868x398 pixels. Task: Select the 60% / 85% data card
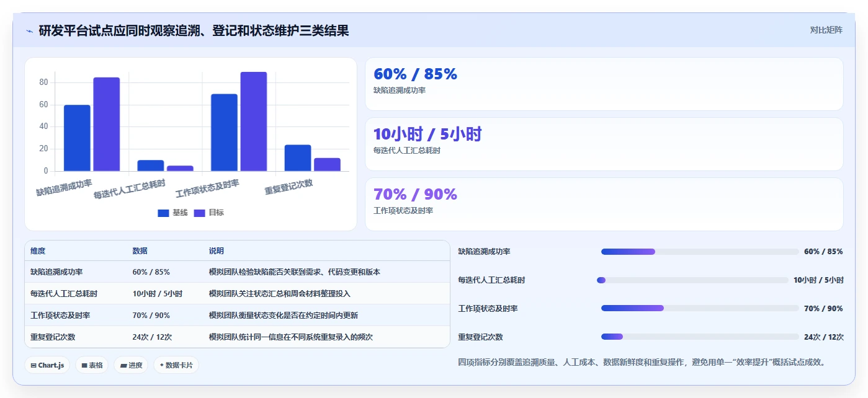[604, 84]
